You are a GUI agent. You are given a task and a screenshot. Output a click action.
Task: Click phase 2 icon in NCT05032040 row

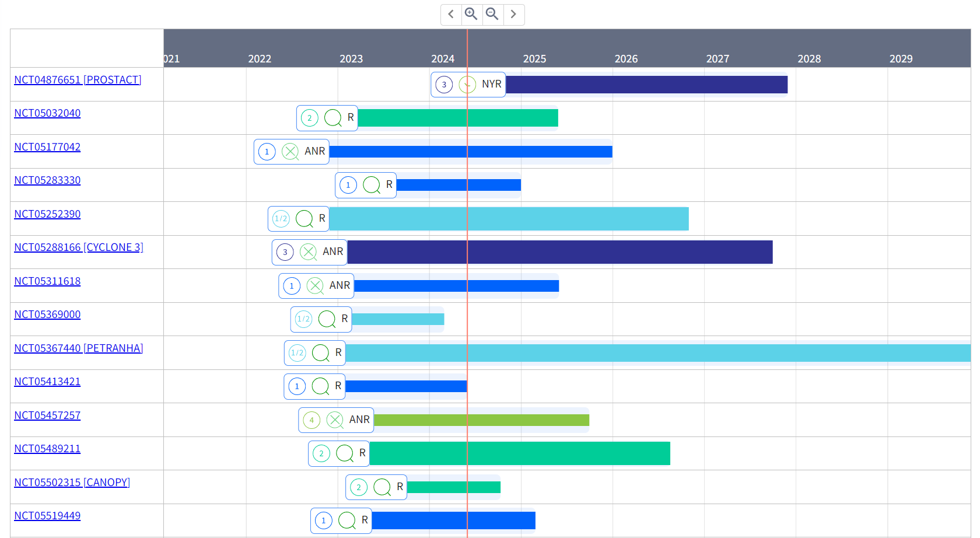310,118
